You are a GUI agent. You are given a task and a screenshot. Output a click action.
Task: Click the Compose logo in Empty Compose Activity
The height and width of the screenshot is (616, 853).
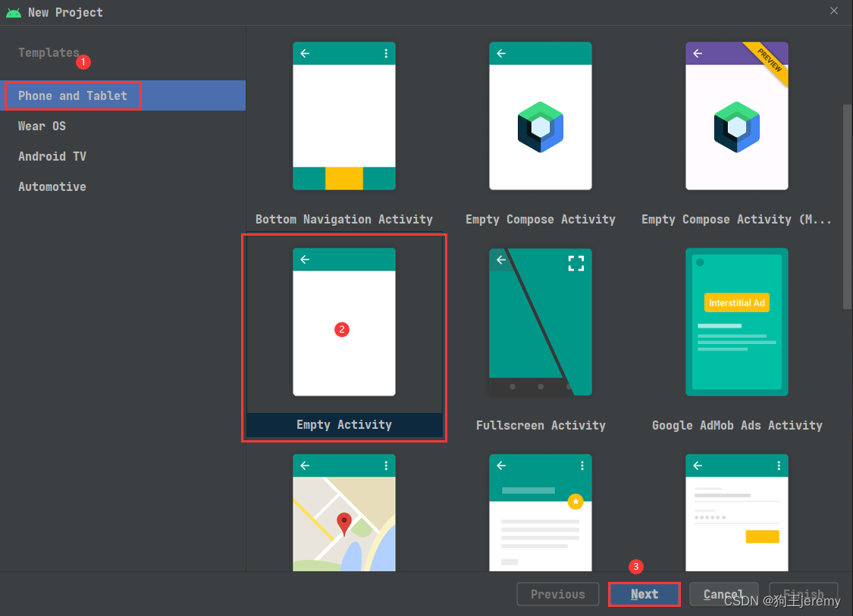pos(540,127)
